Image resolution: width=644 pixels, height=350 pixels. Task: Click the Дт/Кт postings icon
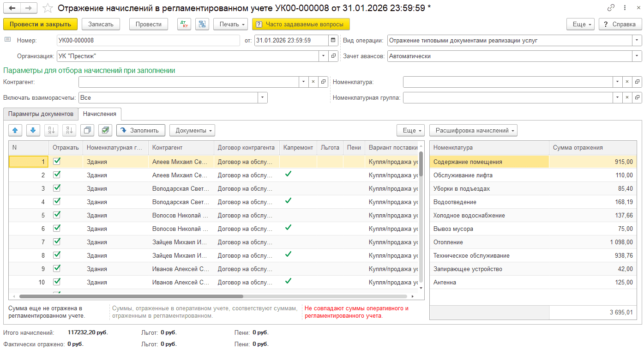click(x=184, y=24)
